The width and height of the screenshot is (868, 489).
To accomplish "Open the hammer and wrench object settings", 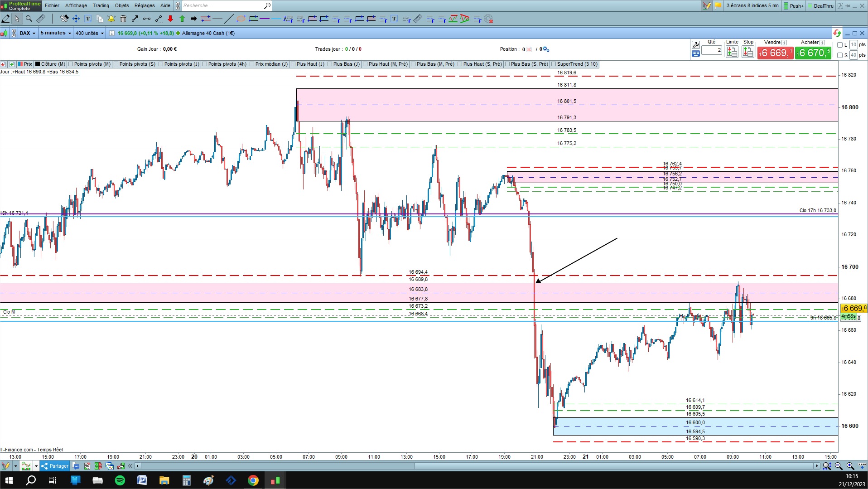I will [64, 19].
